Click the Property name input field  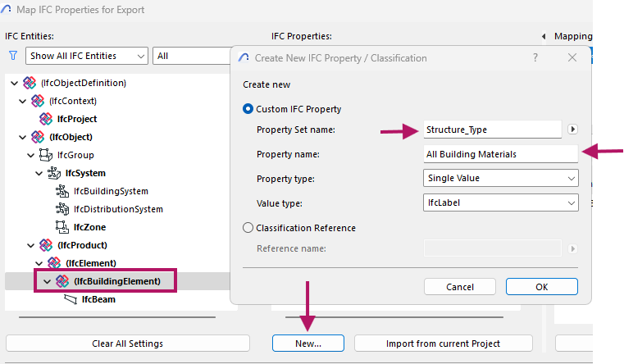point(501,153)
